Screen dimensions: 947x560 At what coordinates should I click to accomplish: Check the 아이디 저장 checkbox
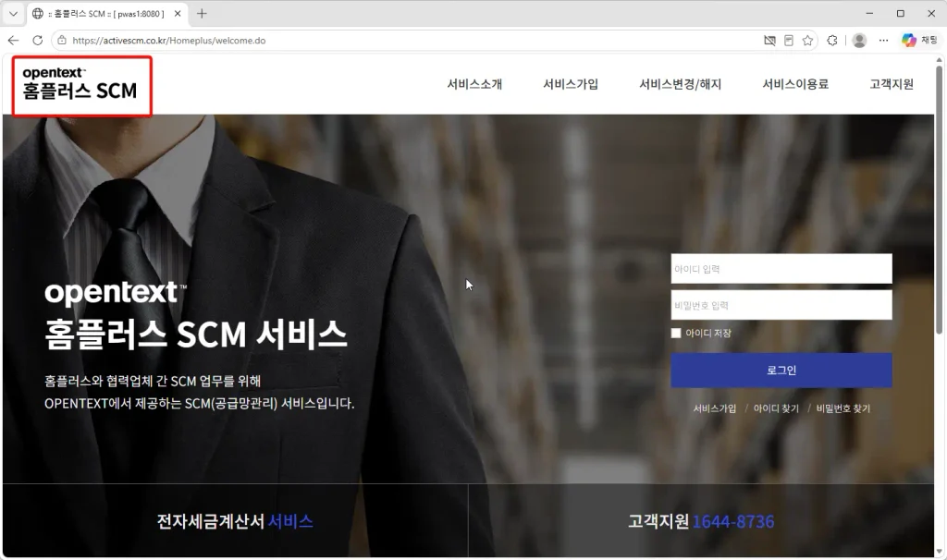[x=676, y=333]
